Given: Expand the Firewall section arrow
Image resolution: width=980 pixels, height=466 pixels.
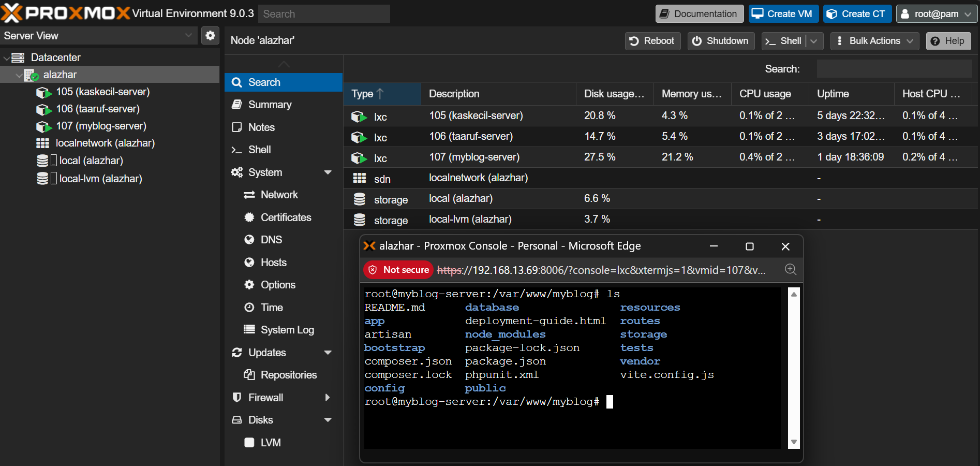Looking at the screenshot, I should point(328,398).
